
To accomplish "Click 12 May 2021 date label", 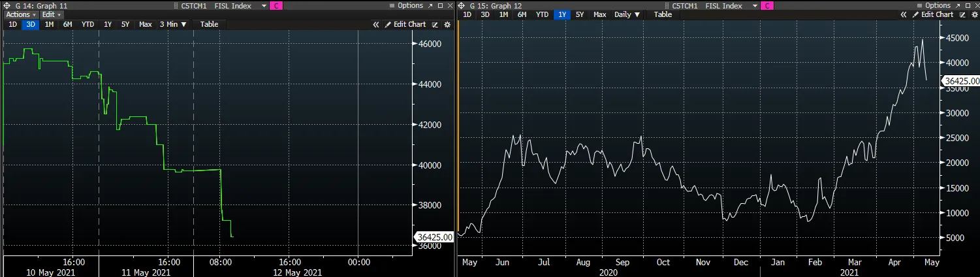I will pos(298,272).
